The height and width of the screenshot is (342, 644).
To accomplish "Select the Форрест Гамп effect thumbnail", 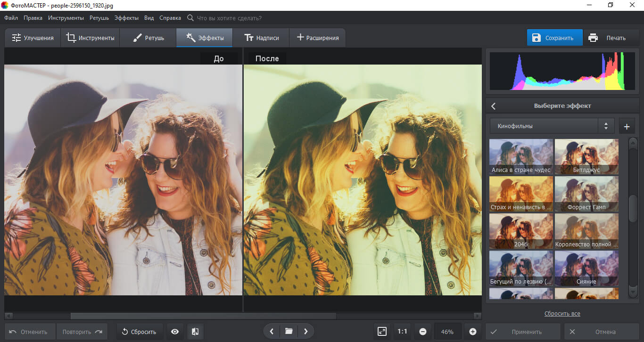I will point(586,194).
